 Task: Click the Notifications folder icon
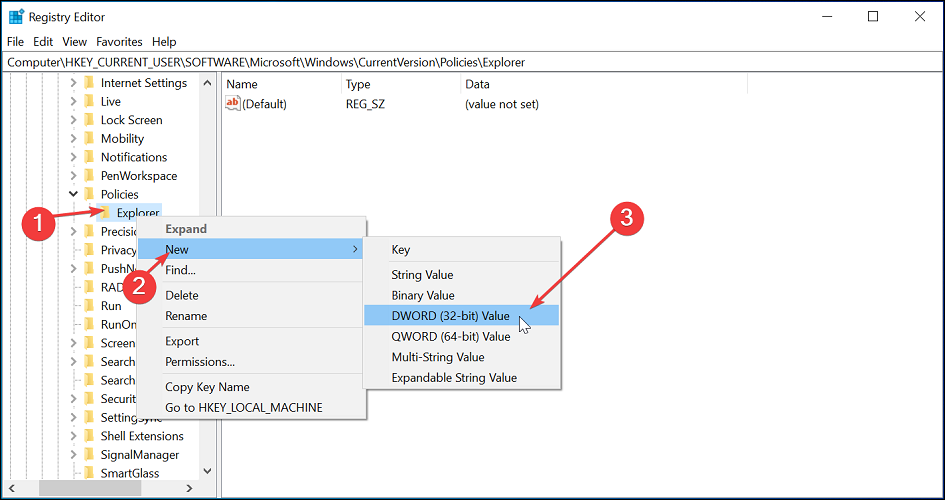89,157
